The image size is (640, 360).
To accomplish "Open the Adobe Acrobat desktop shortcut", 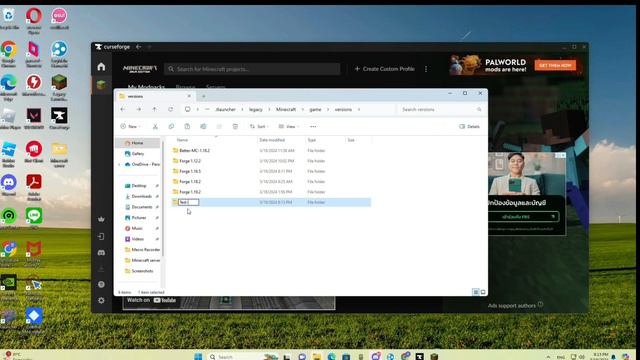I will tap(34, 187).
